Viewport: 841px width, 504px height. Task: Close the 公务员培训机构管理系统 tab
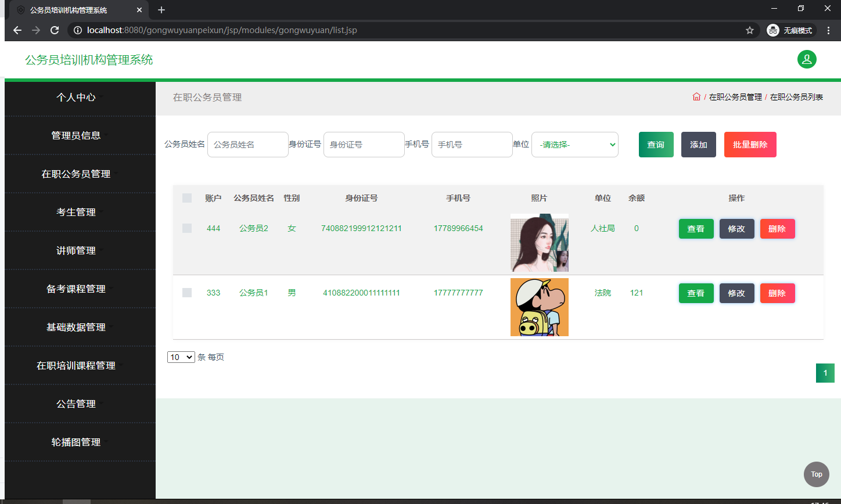pyautogui.click(x=139, y=10)
